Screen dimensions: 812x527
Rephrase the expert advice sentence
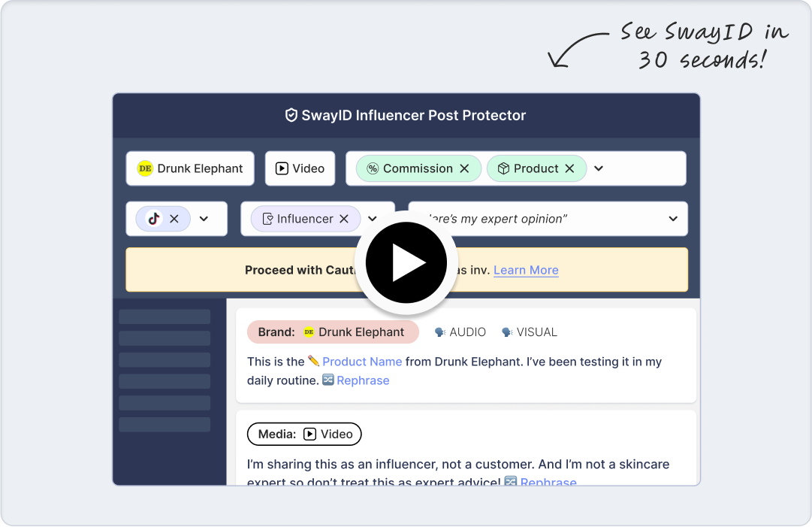pos(548,482)
